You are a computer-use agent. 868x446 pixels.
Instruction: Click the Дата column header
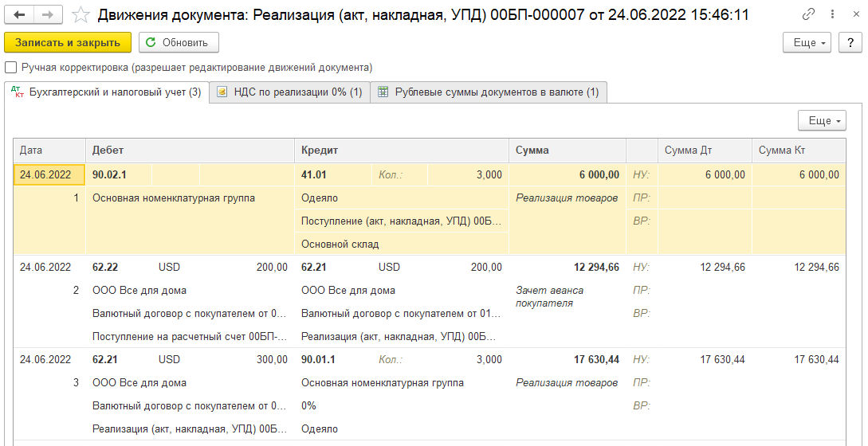[50, 151]
